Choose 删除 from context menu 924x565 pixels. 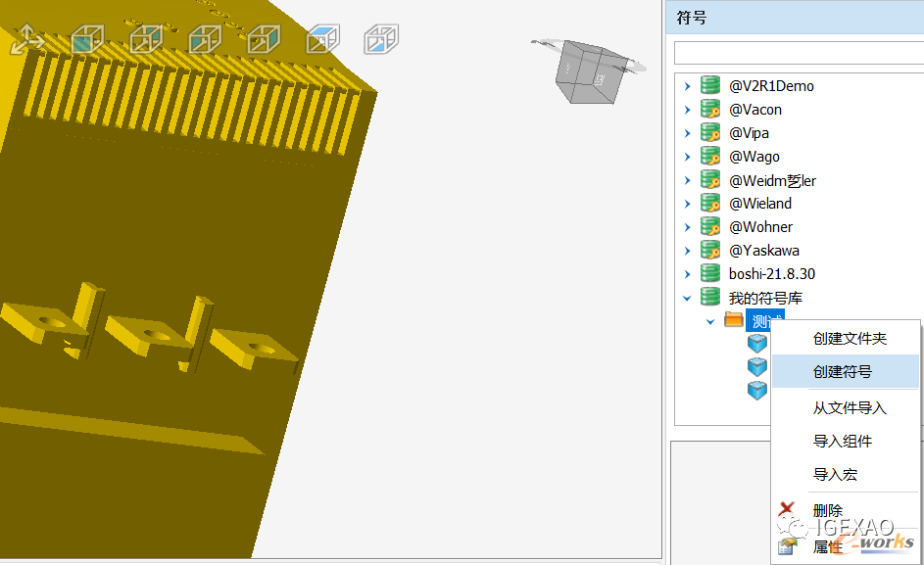coord(845,509)
